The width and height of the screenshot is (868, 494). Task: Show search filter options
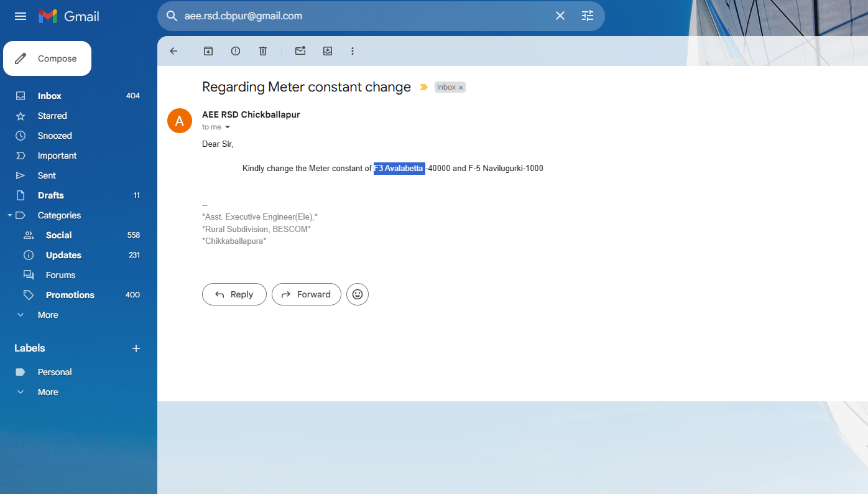[588, 16]
